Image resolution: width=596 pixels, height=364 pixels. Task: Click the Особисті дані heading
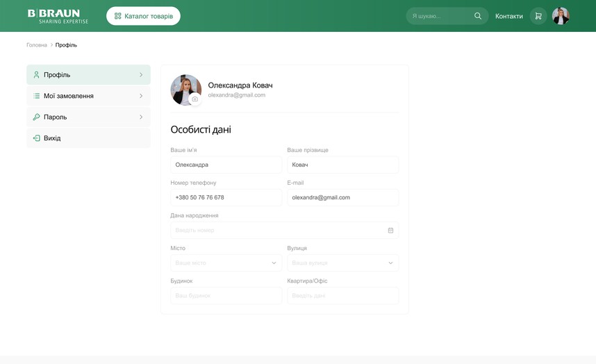pyautogui.click(x=201, y=130)
